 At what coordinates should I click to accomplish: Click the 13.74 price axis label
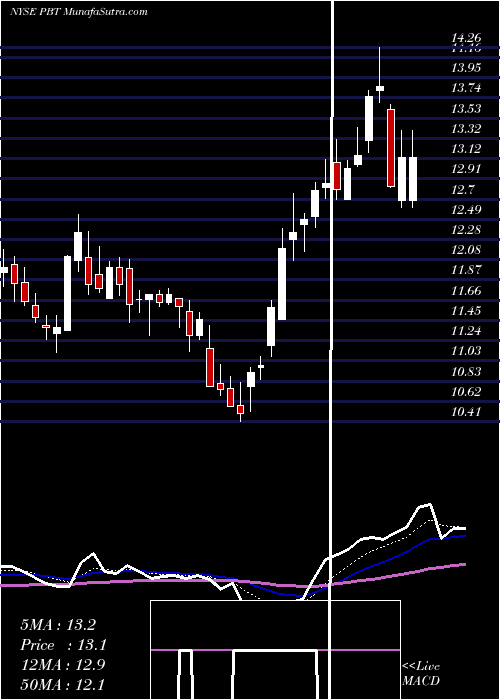pos(467,88)
